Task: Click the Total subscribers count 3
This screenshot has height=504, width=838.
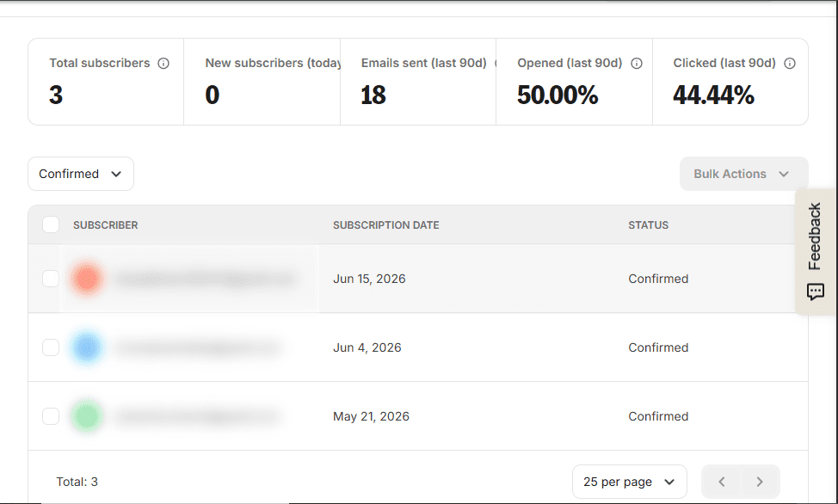Action: tap(56, 95)
